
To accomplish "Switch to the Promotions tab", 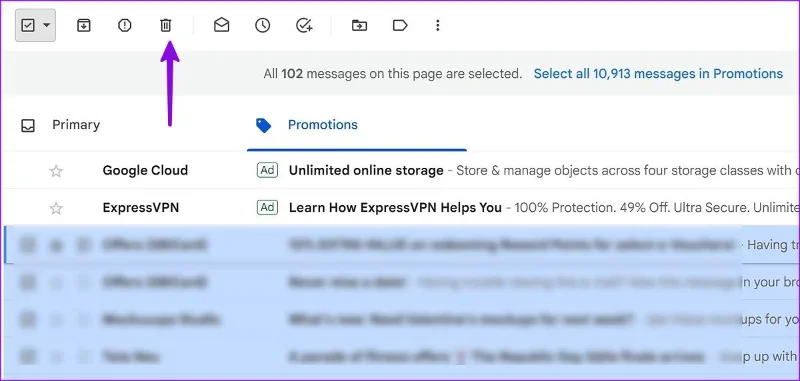I will point(322,125).
